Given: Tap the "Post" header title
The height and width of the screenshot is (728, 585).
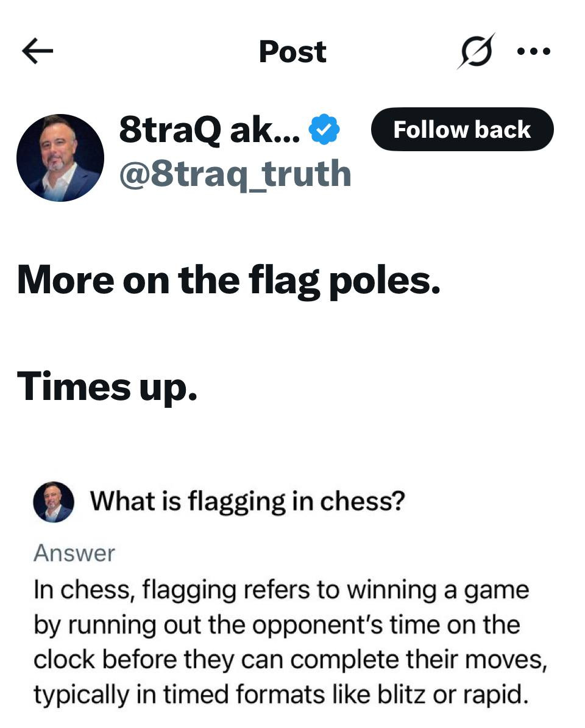Looking at the screenshot, I should [x=292, y=52].
